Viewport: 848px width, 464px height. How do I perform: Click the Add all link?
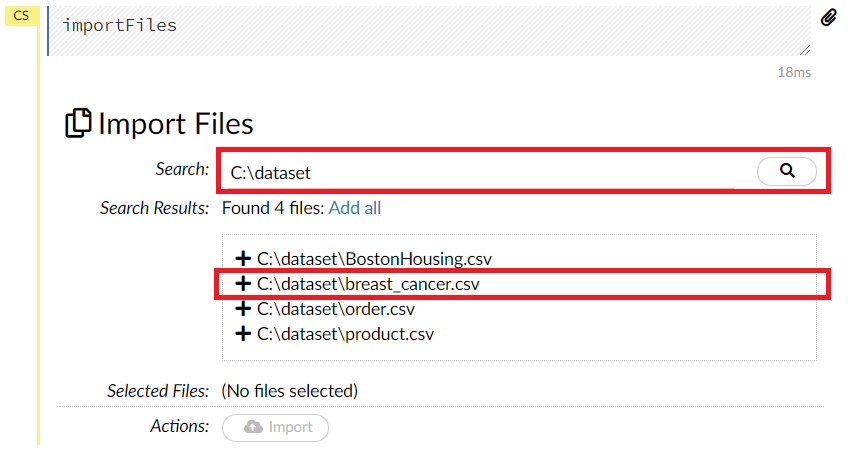pos(355,208)
